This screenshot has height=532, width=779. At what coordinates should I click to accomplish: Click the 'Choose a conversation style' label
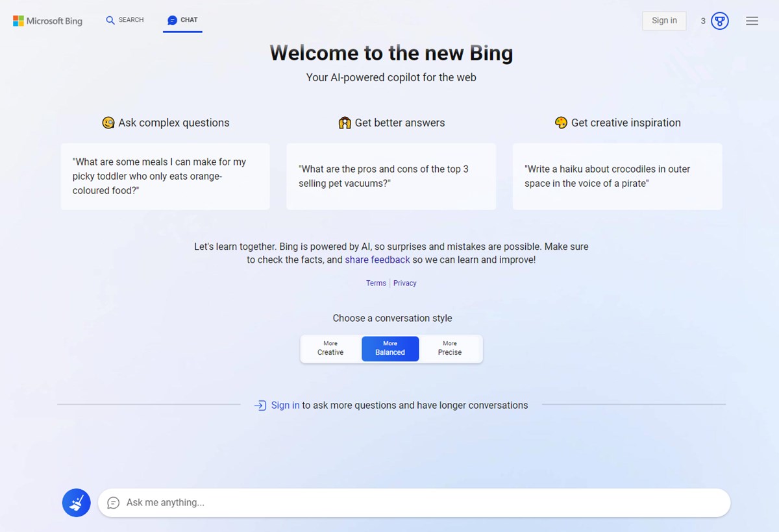pos(393,318)
